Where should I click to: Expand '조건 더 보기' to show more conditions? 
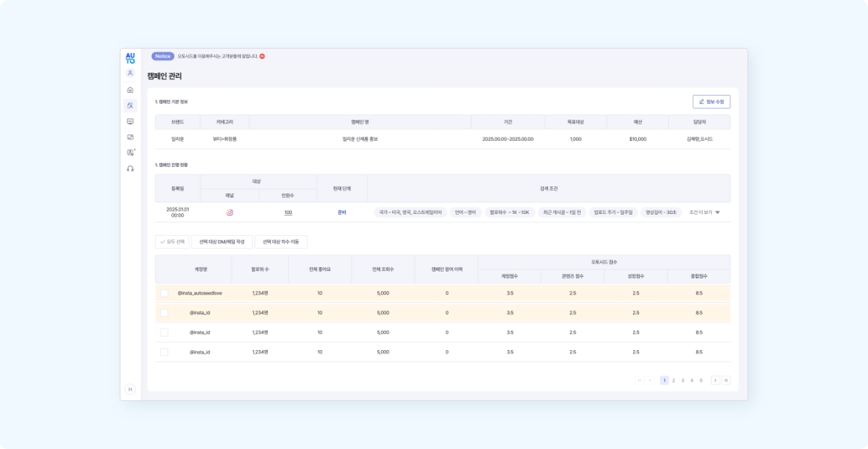click(704, 213)
